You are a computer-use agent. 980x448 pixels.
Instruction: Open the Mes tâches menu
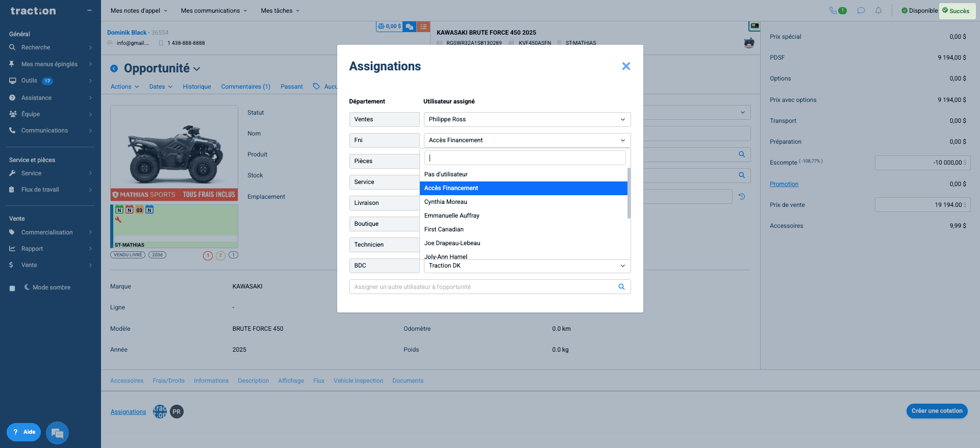pyautogui.click(x=280, y=11)
